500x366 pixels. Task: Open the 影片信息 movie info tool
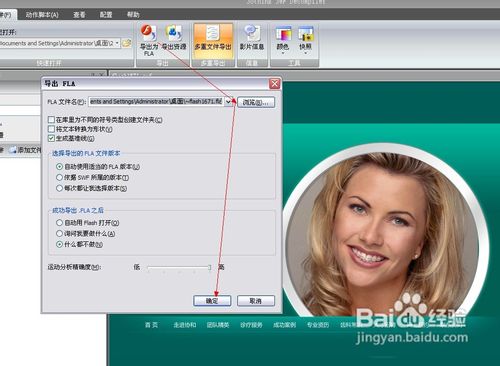point(252,38)
